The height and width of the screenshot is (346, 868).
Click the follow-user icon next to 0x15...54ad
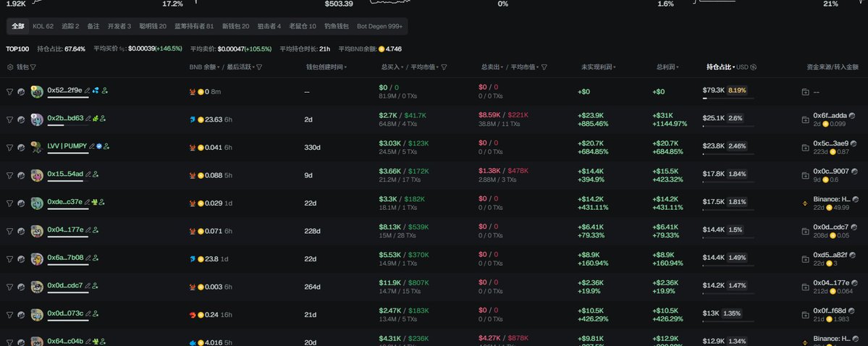[x=96, y=174]
